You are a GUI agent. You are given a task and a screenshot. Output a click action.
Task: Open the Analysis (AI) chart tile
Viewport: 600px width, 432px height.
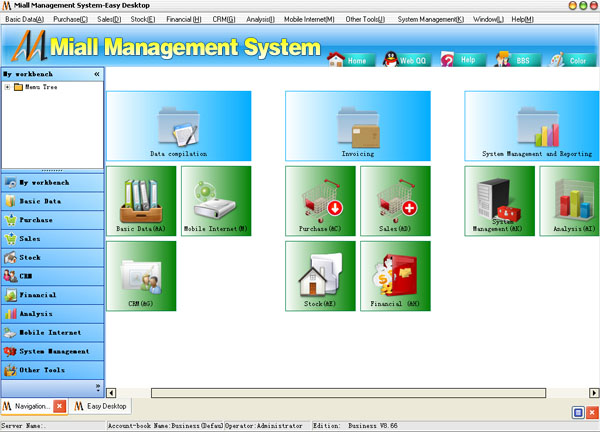pos(569,201)
